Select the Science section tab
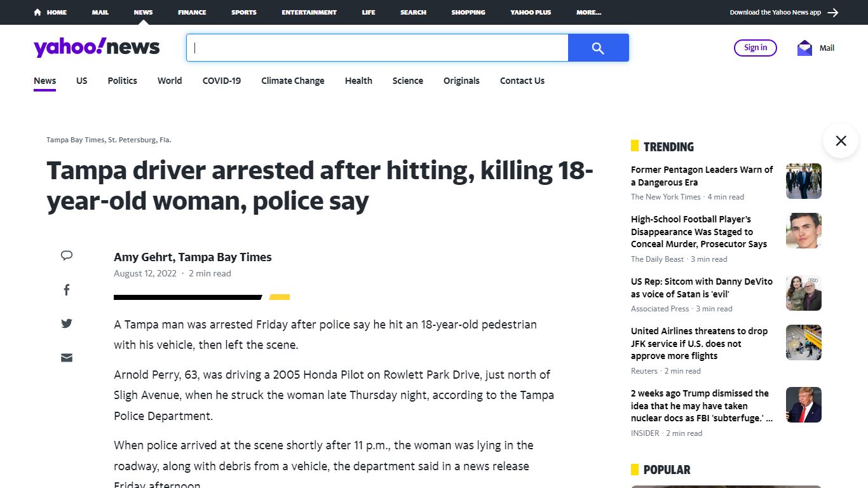The image size is (868, 488). click(x=408, y=81)
